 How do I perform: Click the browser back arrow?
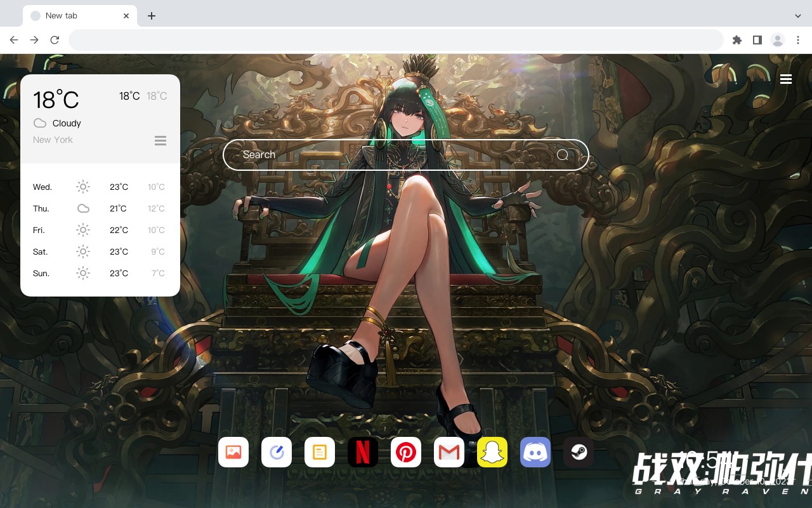pyautogui.click(x=14, y=40)
